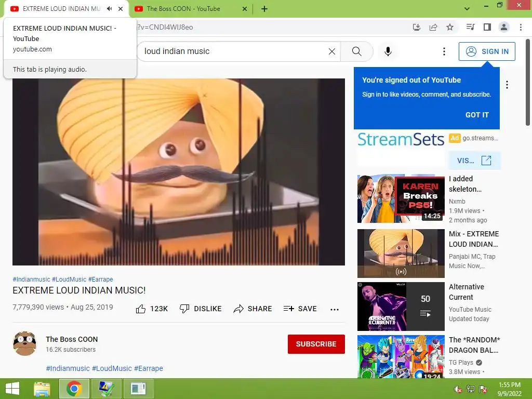The image size is (532, 399).
Task: Click muted volume icon in system tray
Action: coord(458,389)
